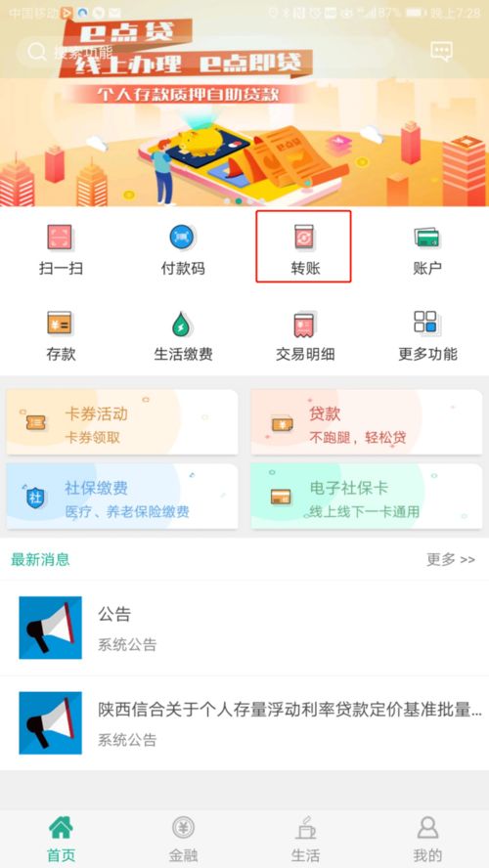Switch to the 金融 finance tab
The width and height of the screenshot is (489, 868).
tap(183, 839)
